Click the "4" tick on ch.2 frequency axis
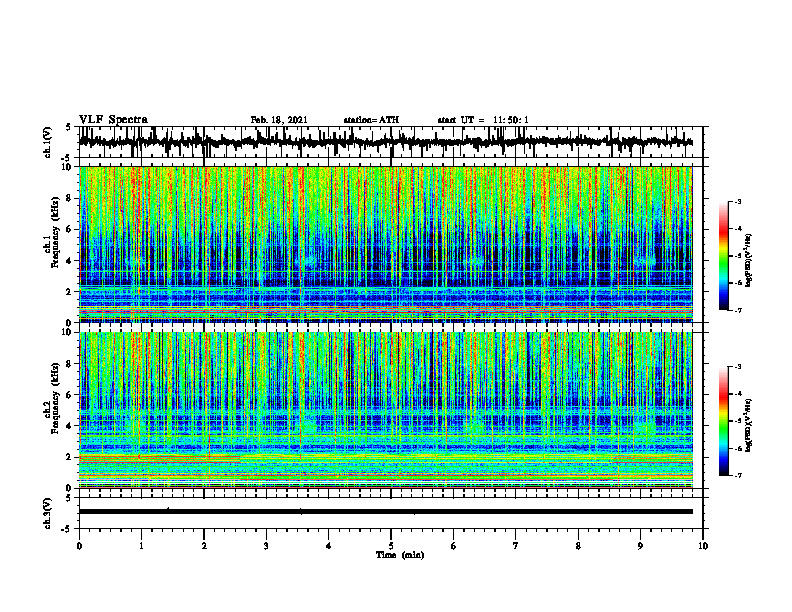The image size is (792, 612). pos(71,426)
